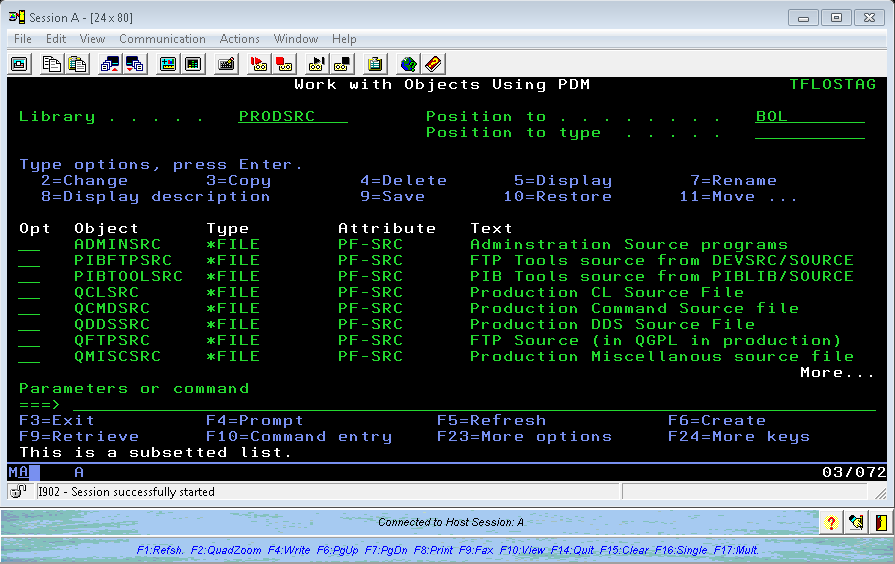Viewport: 895px width, 564px height.
Task: Open the Help menu
Action: (x=344, y=39)
